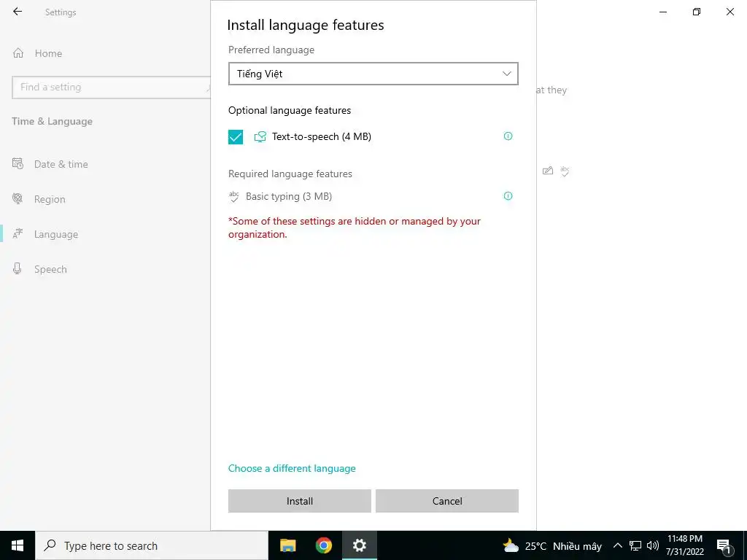Click the Region globe icon

click(18, 198)
